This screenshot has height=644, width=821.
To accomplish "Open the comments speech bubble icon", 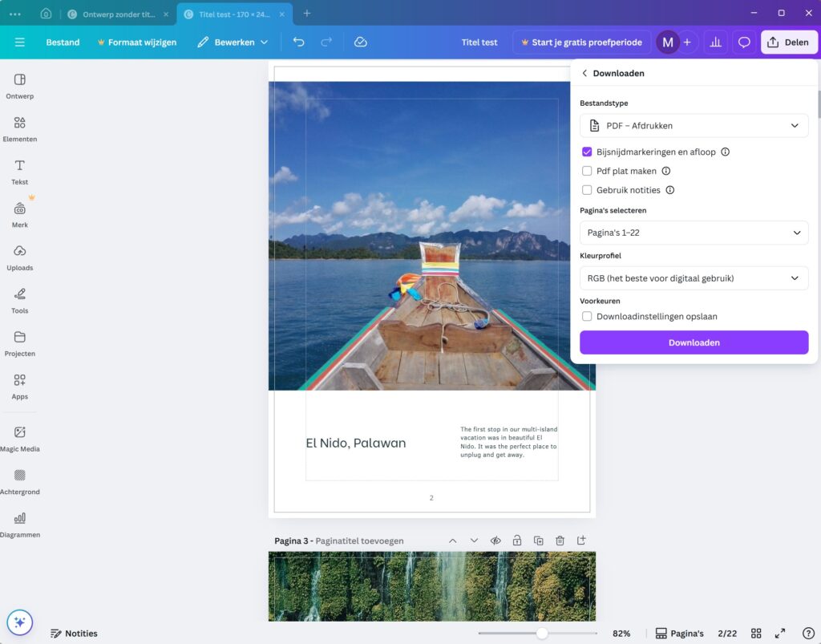I will click(744, 43).
